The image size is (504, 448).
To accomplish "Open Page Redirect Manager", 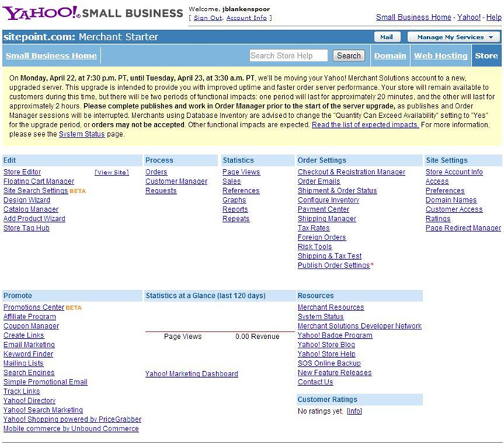I will coord(463,228).
